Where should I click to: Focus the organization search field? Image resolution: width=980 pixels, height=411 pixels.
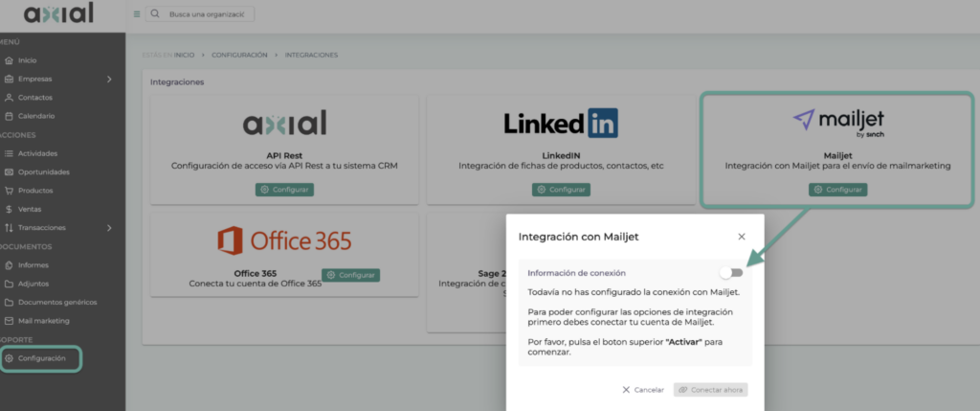click(x=200, y=13)
